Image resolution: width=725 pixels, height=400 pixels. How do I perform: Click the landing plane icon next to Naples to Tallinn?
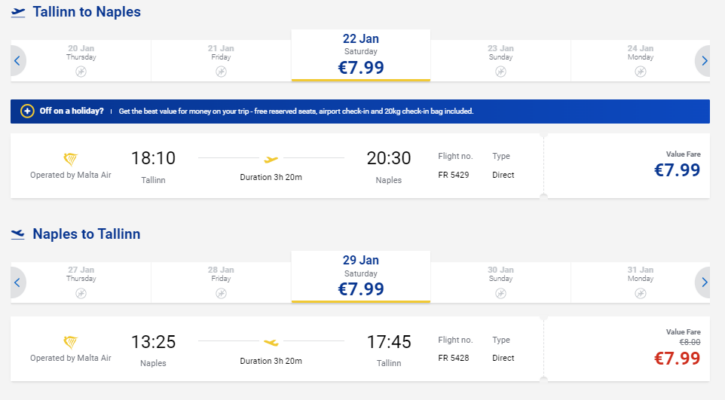[18, 234]
